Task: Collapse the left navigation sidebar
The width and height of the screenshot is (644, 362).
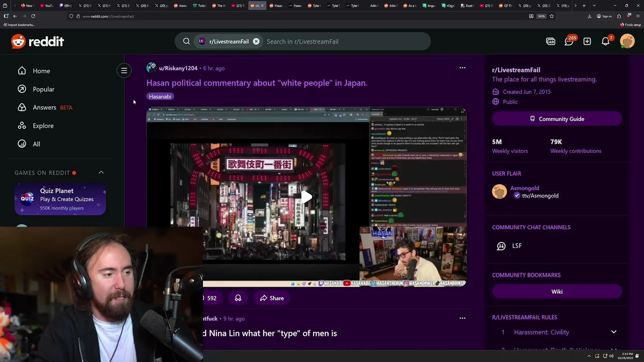Action: pyautogui.click(x=124, y=70)
